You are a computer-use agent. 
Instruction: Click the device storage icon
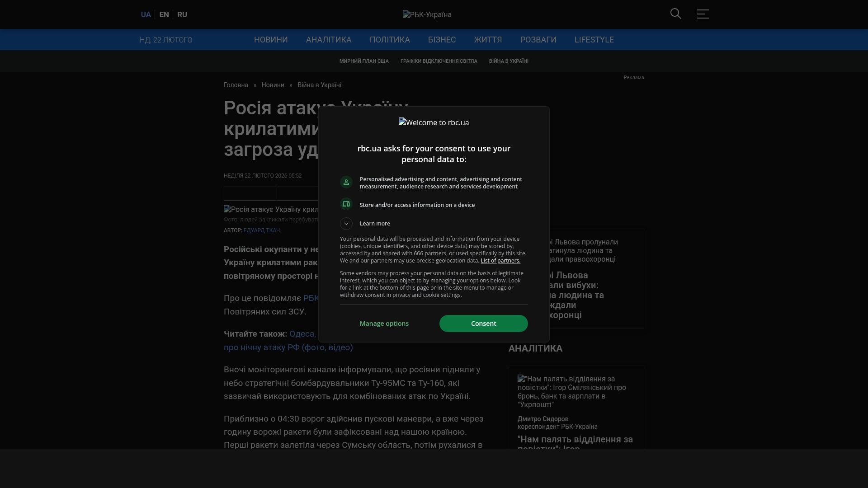tap(346, 204)
